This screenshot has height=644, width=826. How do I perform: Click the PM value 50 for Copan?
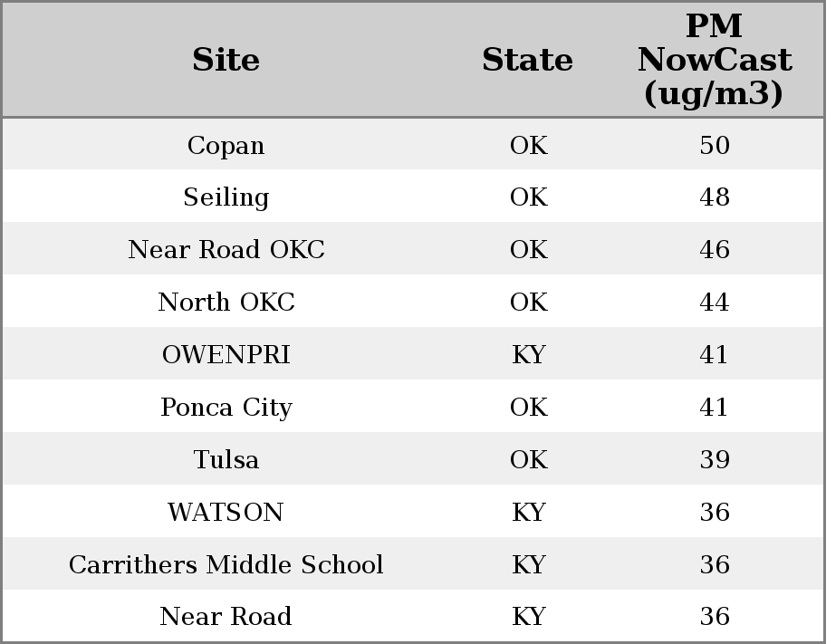coord(714,145)
